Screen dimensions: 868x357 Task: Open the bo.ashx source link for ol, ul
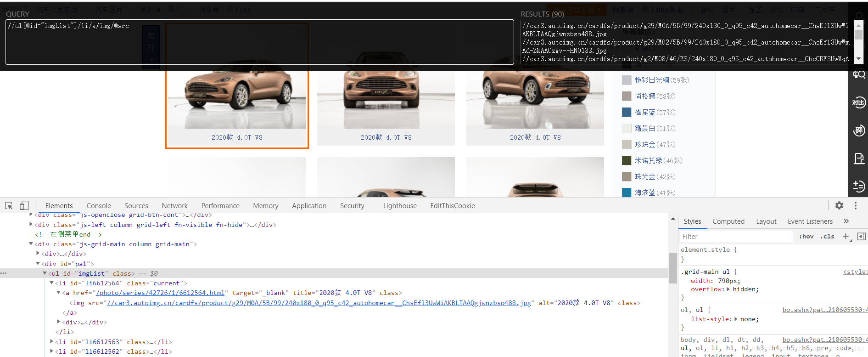click(x=825, y=310)
